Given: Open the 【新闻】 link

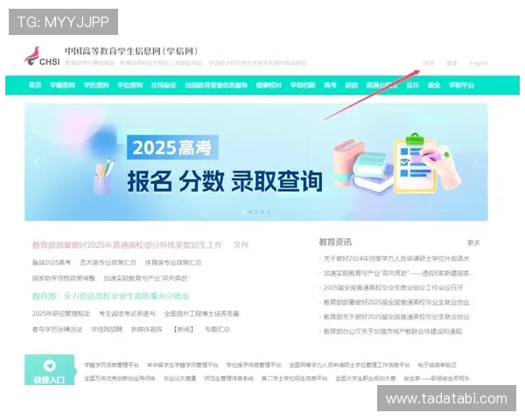Looking at the screenshot, I should [x=184, y=329].
